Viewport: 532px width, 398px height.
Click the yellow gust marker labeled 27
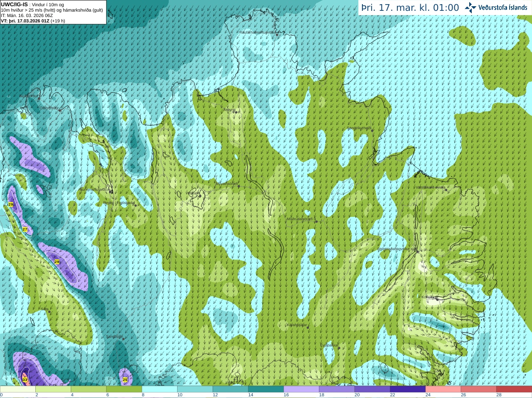(x=25, y=229)
